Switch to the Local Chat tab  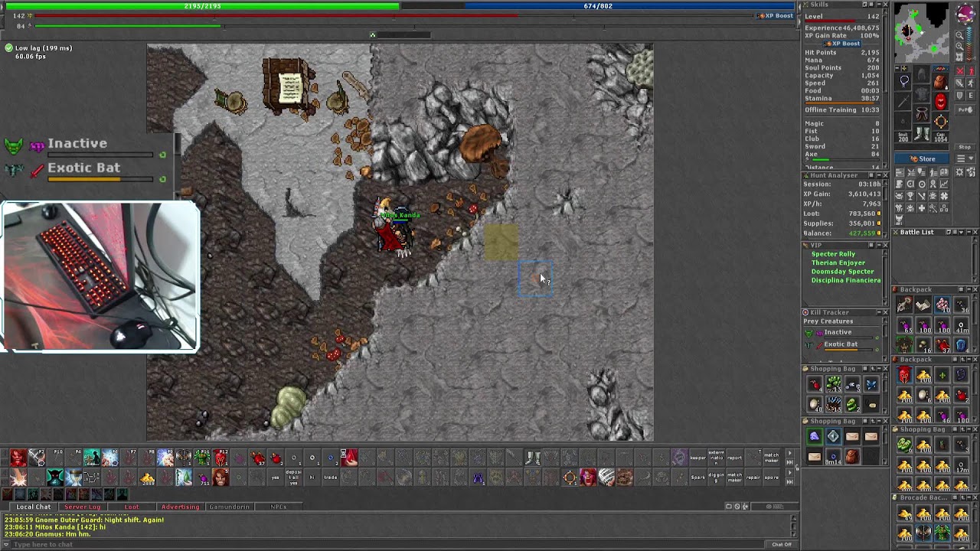click(x=34, y=507)
